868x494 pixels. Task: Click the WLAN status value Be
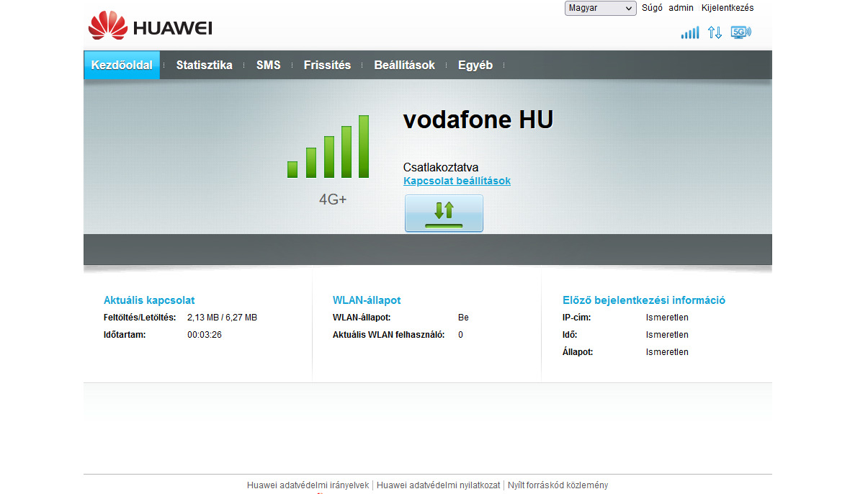[463, 318]
